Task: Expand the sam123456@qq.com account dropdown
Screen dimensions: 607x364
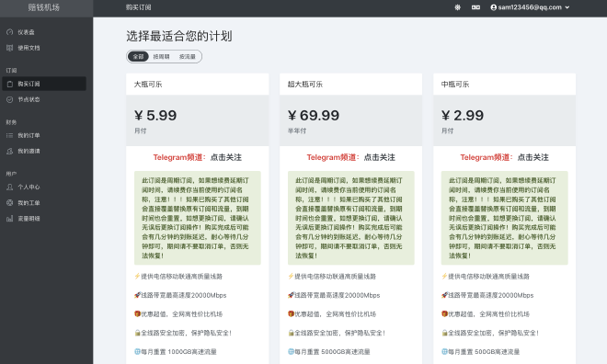Action: [530, 7]
